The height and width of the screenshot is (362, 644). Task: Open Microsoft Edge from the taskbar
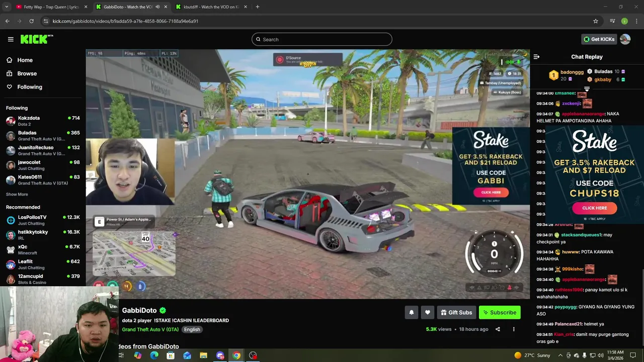[x=154, y=355]
